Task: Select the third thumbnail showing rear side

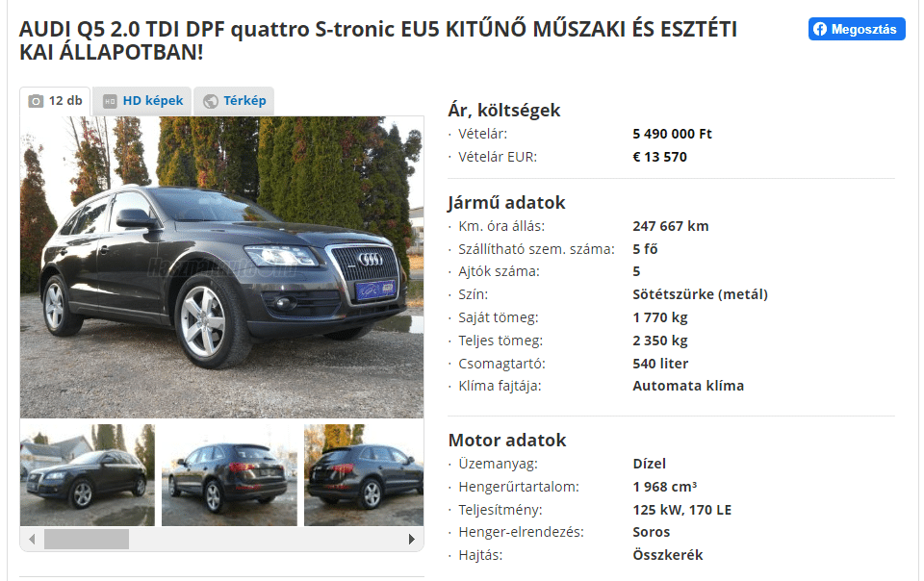Action: 364,475
